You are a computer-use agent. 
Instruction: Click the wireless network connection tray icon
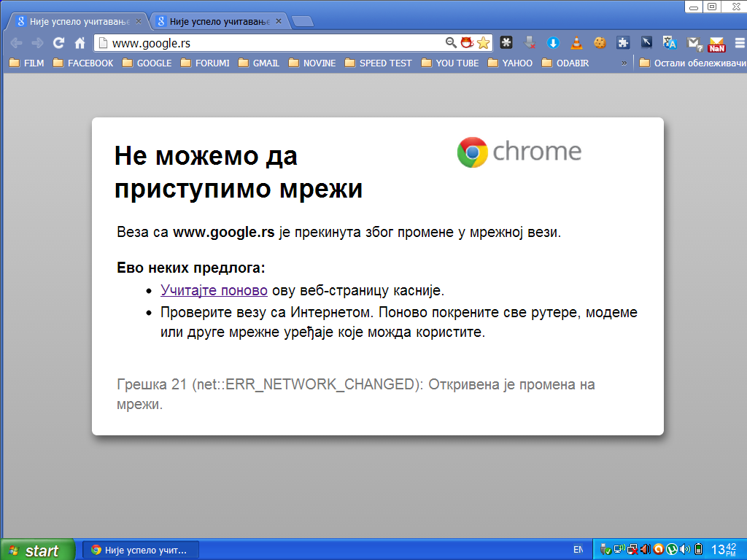(x=619, y=550)
